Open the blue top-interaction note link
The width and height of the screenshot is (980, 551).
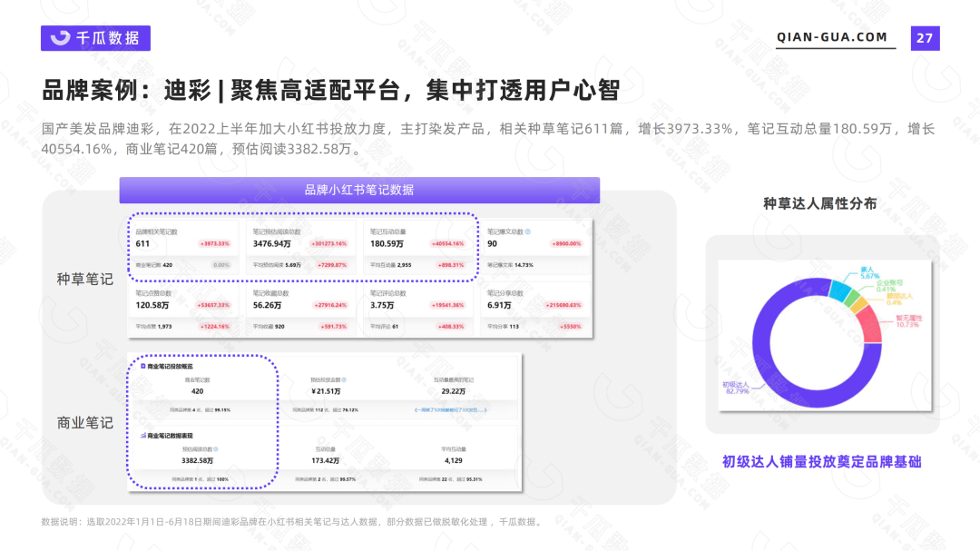451,410
